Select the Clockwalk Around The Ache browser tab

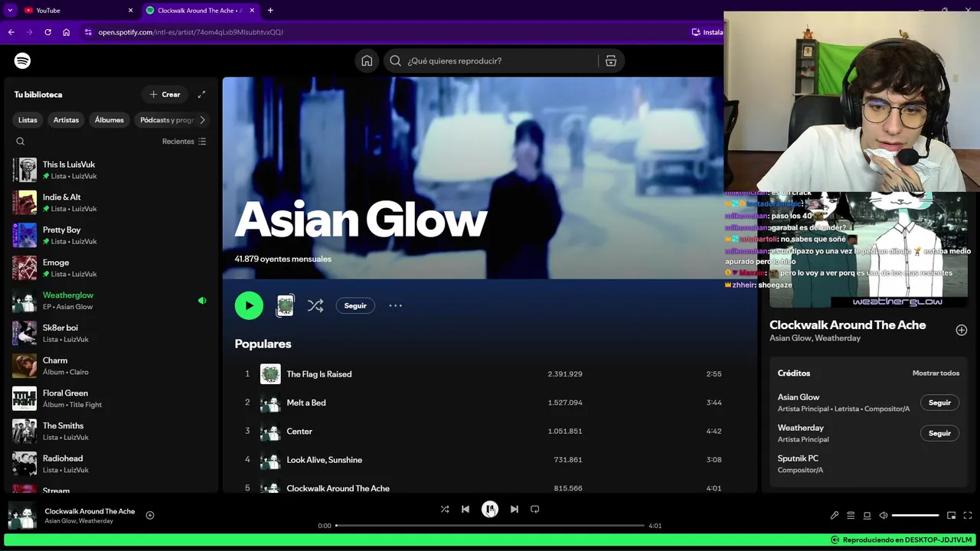200,10
